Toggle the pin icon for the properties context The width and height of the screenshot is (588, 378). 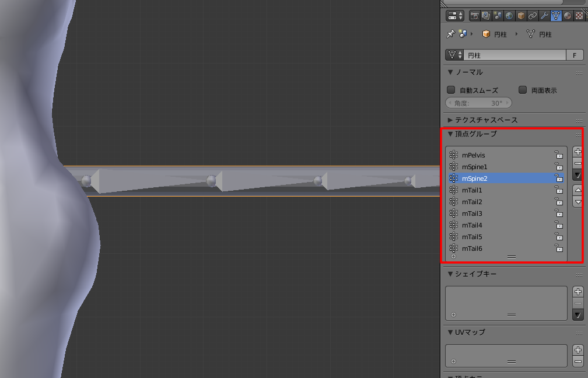click(450, 34)
